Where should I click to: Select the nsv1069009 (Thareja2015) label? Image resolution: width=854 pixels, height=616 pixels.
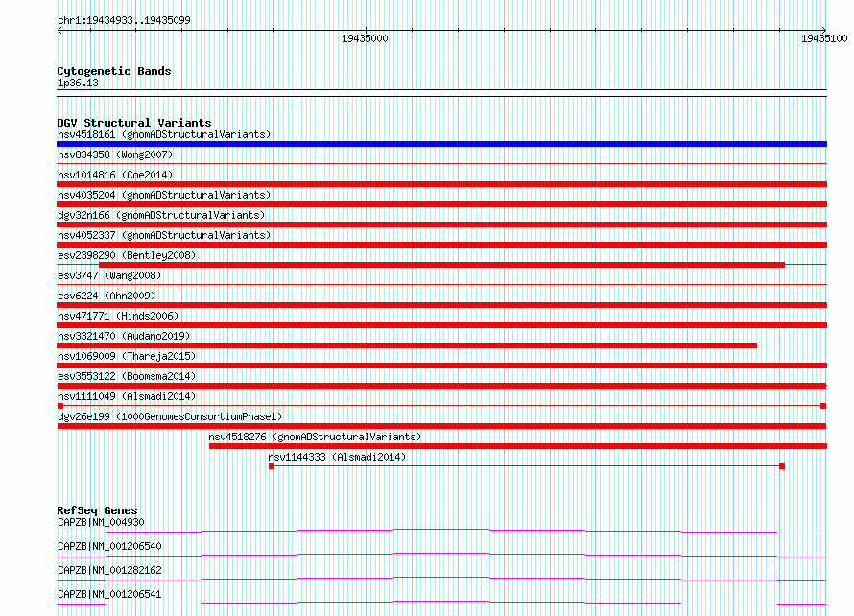pyautogui.click(x=127, y=356)
